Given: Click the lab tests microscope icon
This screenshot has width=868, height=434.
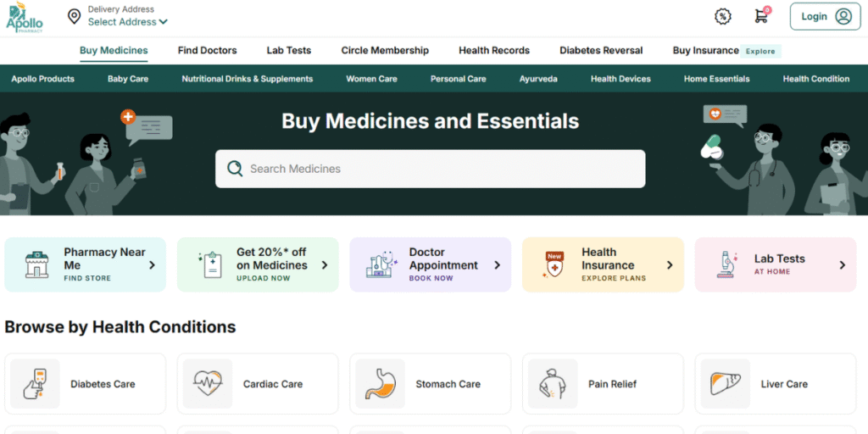Looking at the screenshot, I should (726, 264).
